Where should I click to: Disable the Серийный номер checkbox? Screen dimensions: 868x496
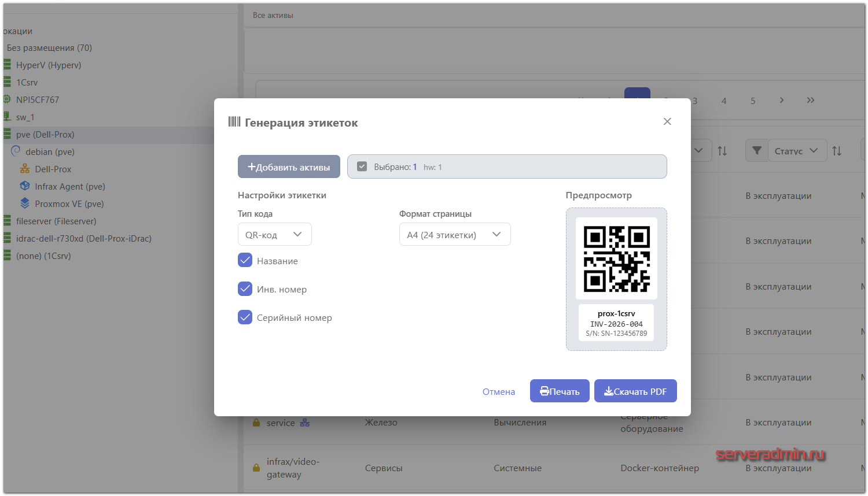pos(245,317)
